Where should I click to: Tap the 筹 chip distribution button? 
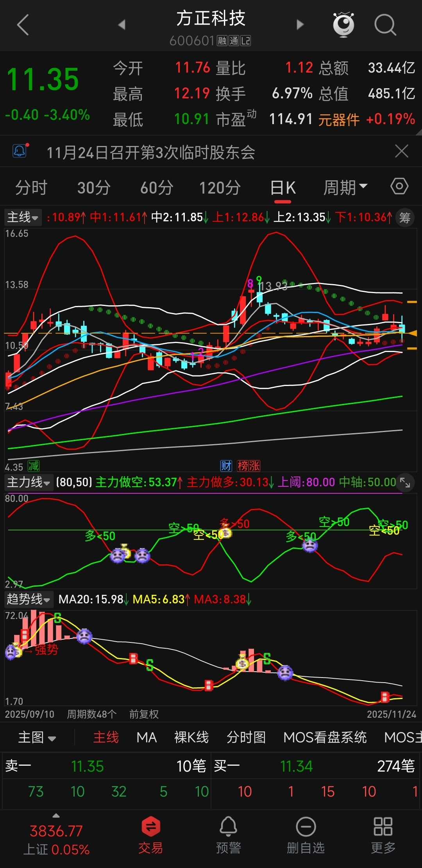pos(405,217)
